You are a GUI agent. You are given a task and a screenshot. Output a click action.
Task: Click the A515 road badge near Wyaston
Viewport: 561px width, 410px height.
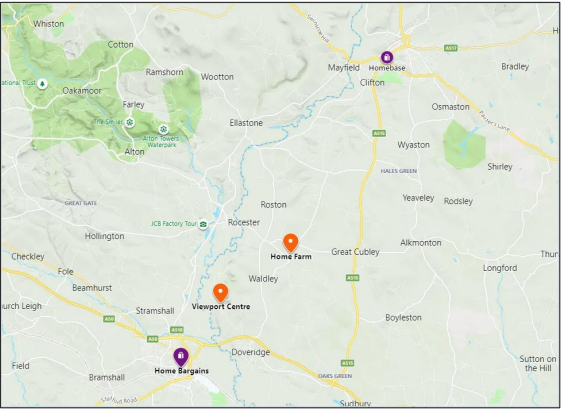[379, 133]
